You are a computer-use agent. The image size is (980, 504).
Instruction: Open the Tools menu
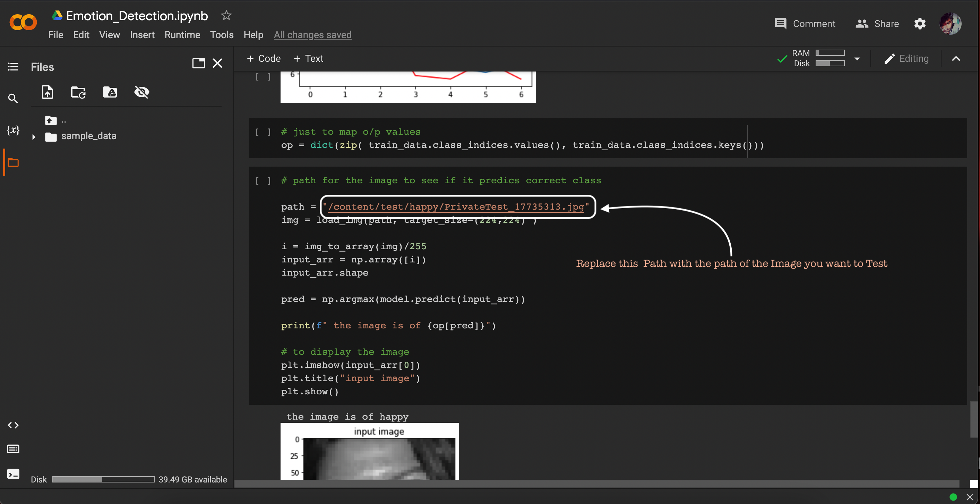[221, 35]
